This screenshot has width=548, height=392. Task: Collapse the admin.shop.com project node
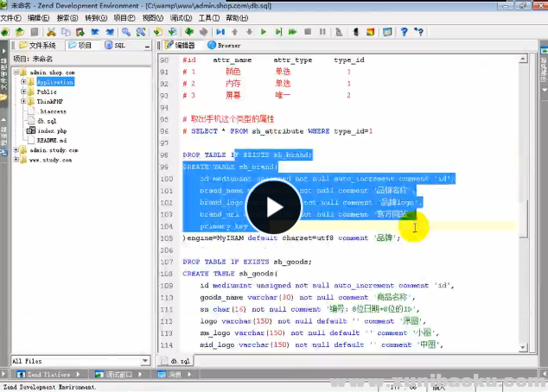click(16, 73)
